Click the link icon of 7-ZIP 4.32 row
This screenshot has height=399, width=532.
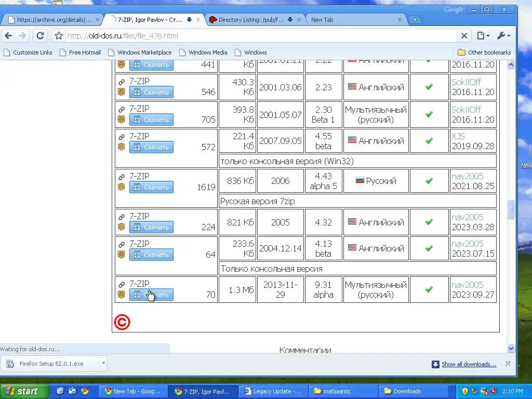(x=121, y=217)
